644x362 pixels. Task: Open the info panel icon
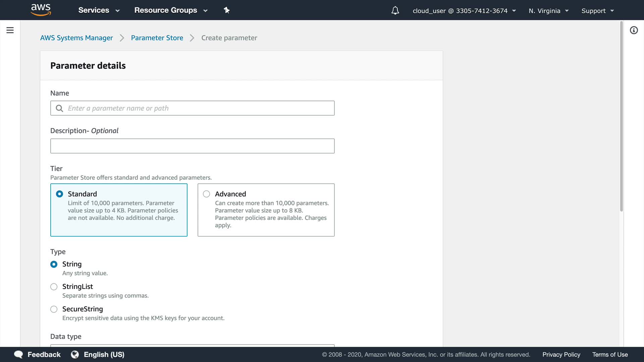click(634, 31)
